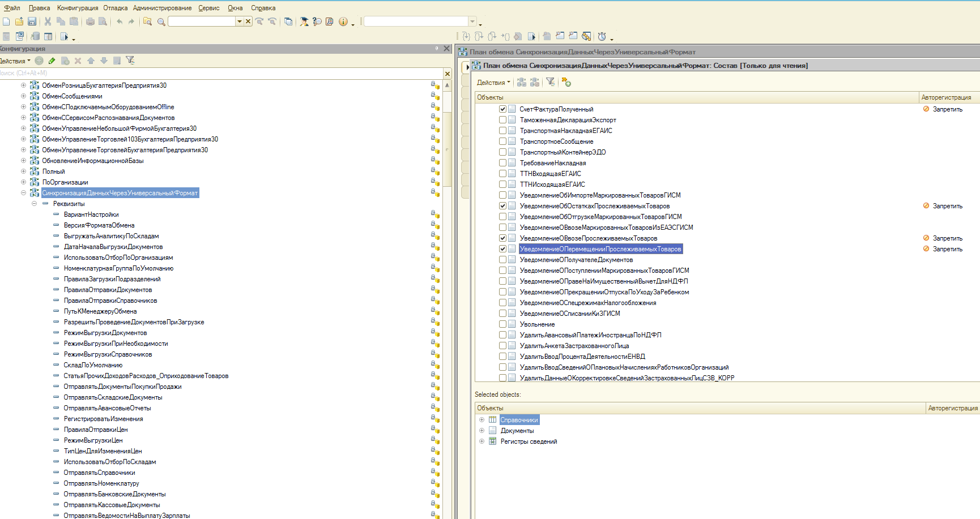The width and height of the screenshot is (980, 519).
Task: Click the Windows list icon in main toolbar
Action: (288, 22)
